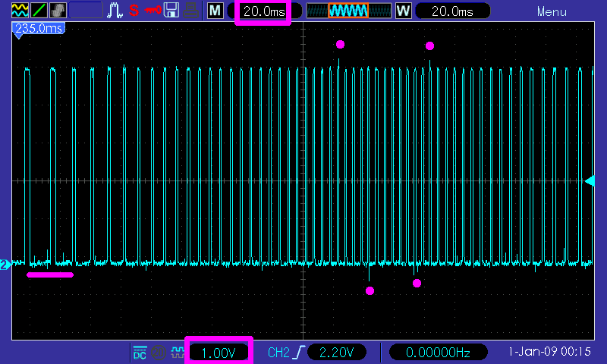Click the M main timebase indicator
607x364 pixels.
point(215,11)
